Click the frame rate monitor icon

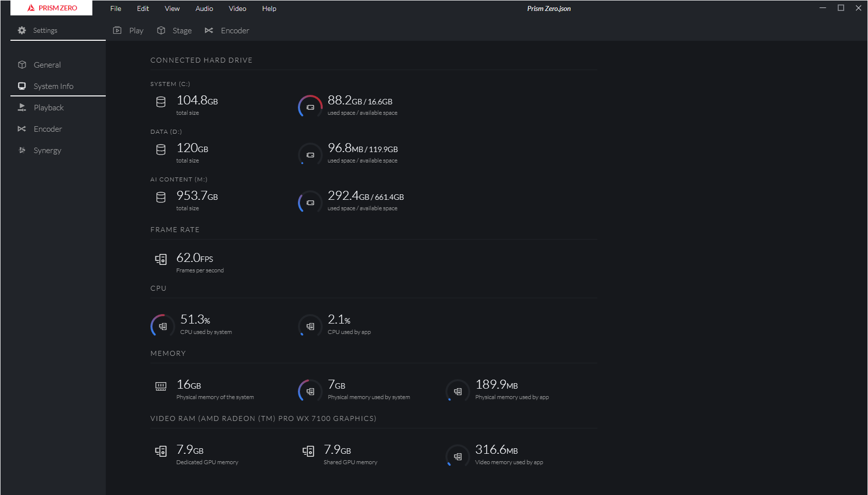(x=161, y=259)
